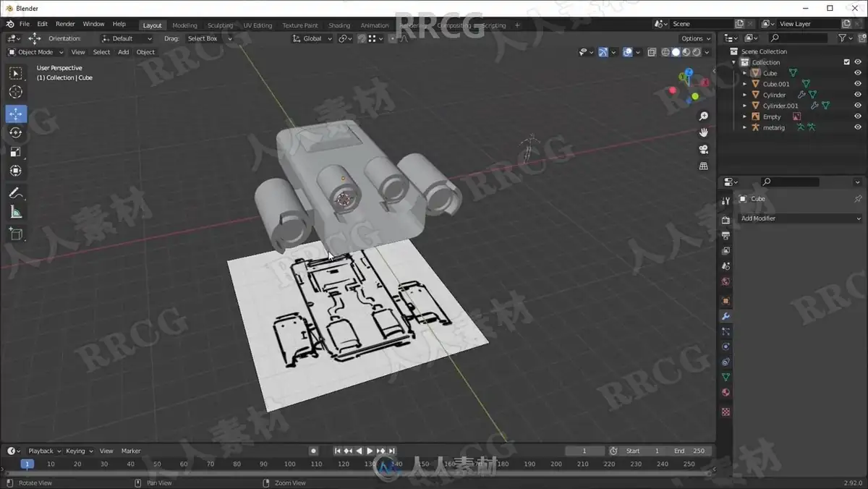The width and height of the screenshot is (868, 489).
Task: Open the Object Constraints properties tab
Action: click(x=726, y=362)
